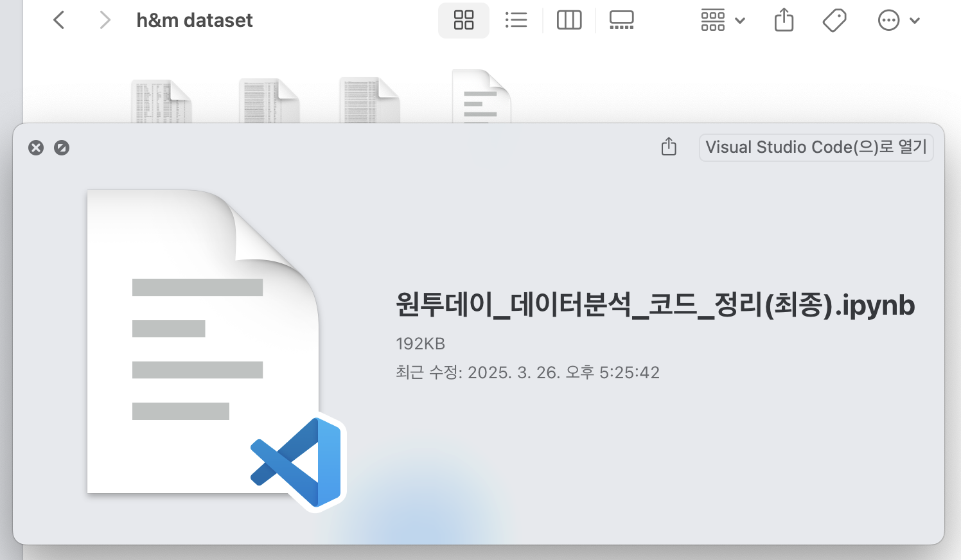This screenshot has width=961, height=560.
Task: Select the second document file thumbnail in Finder
Action: tap(269, 100)
